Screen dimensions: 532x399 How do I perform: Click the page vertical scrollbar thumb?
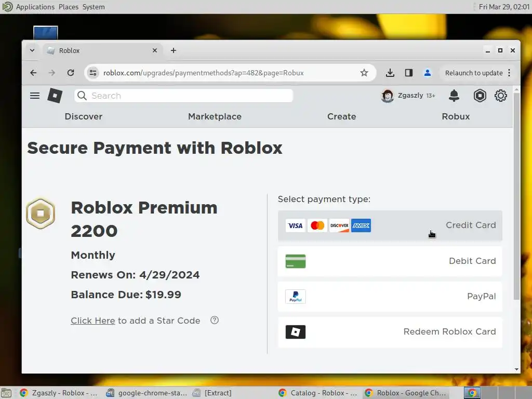[516, 196]
